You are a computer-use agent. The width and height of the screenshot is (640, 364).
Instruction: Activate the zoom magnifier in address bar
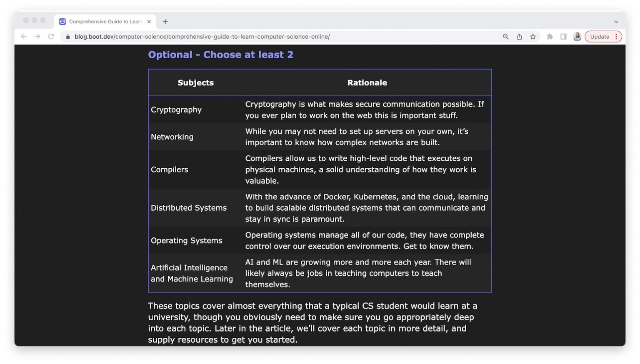click(x=505, y=37)
